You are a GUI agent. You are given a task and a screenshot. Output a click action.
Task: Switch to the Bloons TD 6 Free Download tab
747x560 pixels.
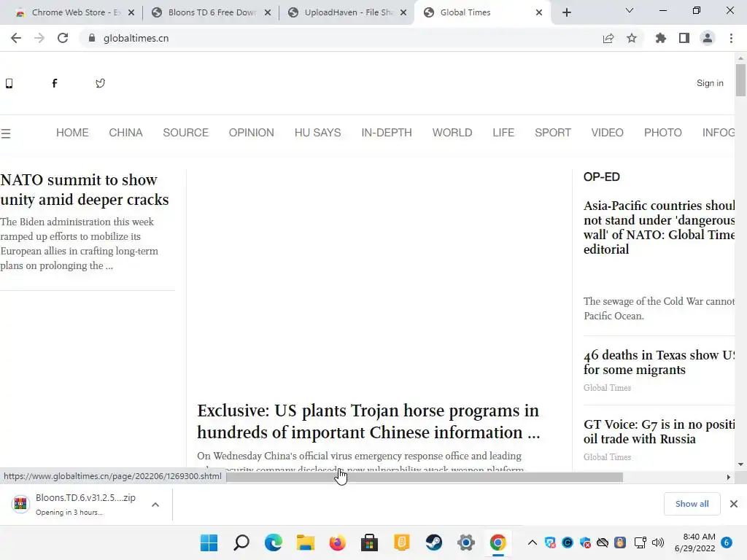pyautogui.click(x=211, y=12)
